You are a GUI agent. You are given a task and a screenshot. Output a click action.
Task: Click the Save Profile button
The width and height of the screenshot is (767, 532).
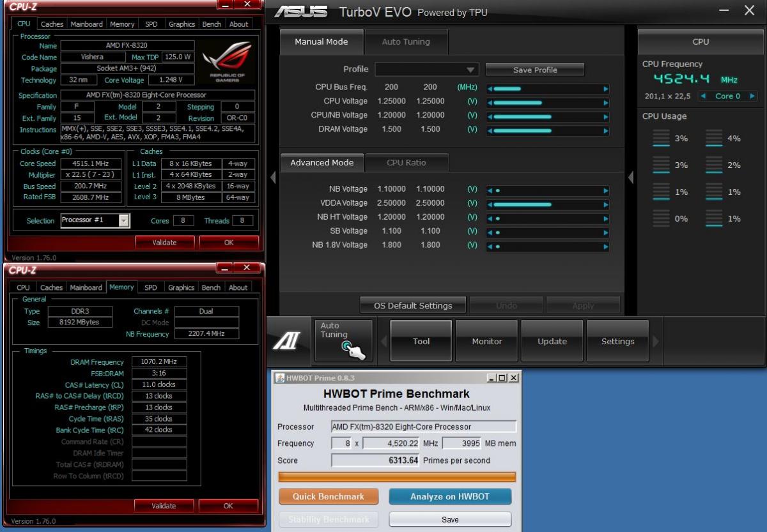pyautogui.click(x=535, y=70)
